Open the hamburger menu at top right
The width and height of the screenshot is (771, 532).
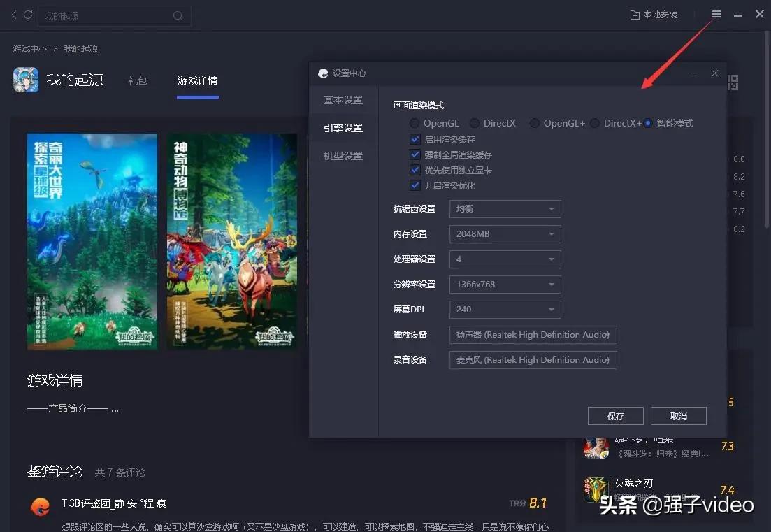click(715, 15)
